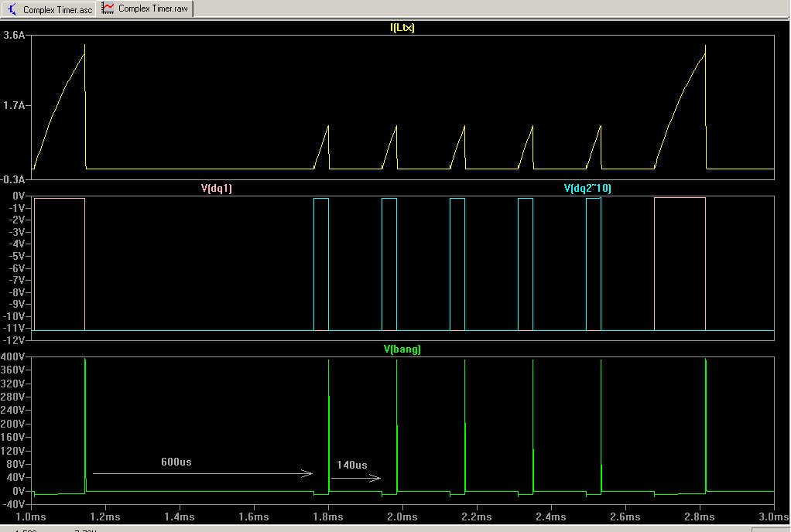Image resolution: width=791 pixels, height=532 pixels.
Task: Click the -3V axis tick label
Action: tap(17, 232)
